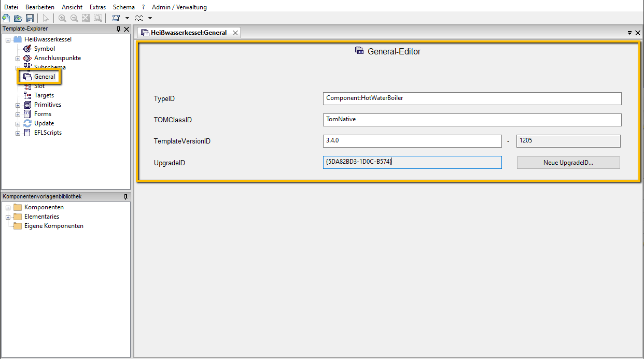Select the Targets tree item

point(44,95)
